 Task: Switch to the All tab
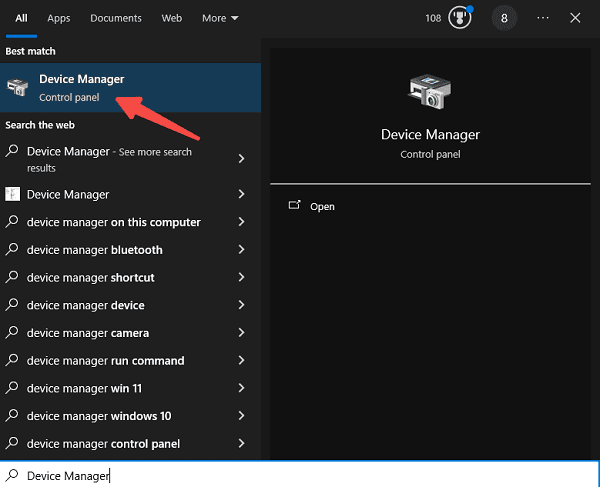tap(21, 18)
